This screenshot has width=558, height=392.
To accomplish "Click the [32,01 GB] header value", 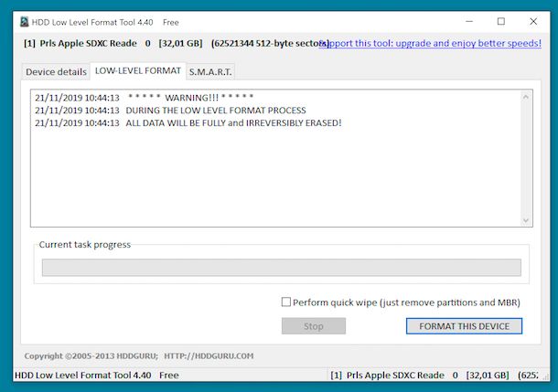I will pyautogui.click(x=180, y=43).
